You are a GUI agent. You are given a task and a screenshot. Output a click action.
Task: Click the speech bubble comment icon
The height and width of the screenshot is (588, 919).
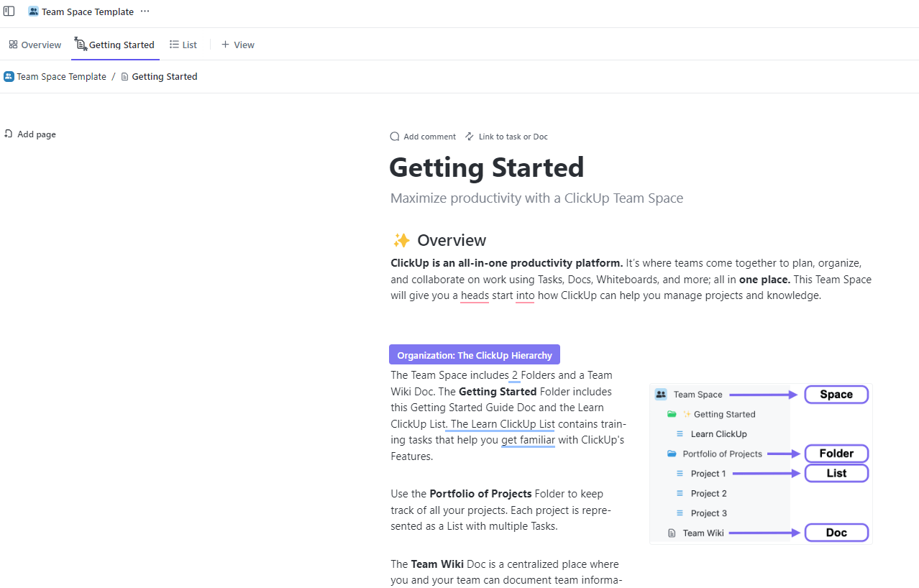coord(394,137)
